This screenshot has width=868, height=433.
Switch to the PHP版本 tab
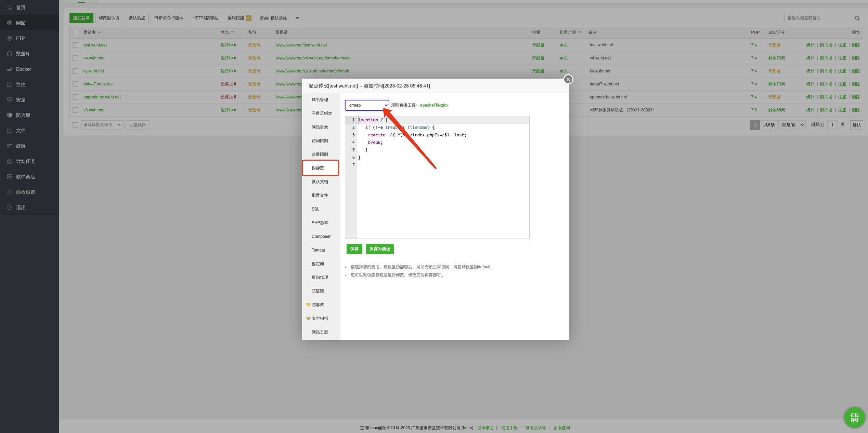coord(320,222)
